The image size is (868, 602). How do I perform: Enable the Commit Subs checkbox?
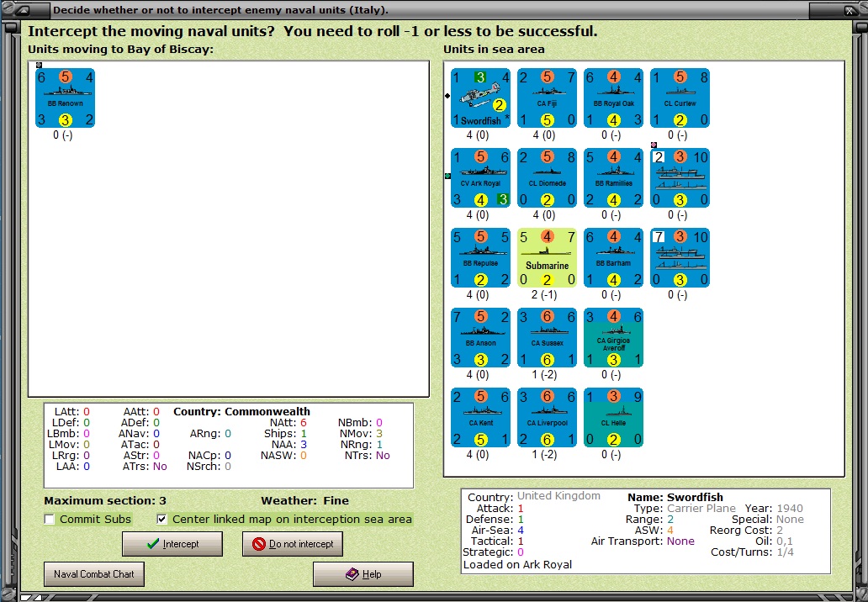(50, 519)
